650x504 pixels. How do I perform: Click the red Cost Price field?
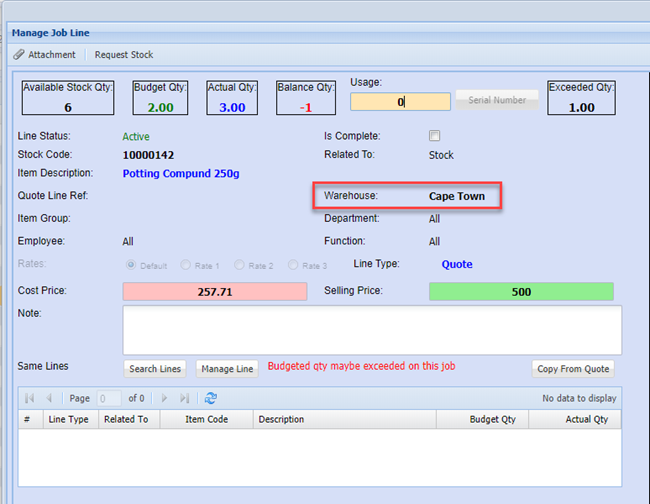click(x=214, y=292)
